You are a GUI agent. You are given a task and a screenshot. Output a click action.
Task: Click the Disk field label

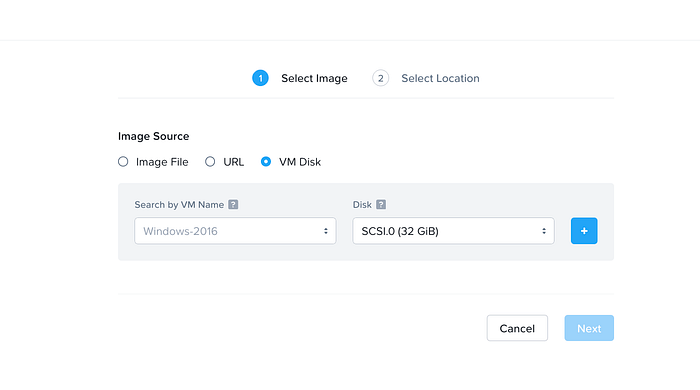[362, 204]
